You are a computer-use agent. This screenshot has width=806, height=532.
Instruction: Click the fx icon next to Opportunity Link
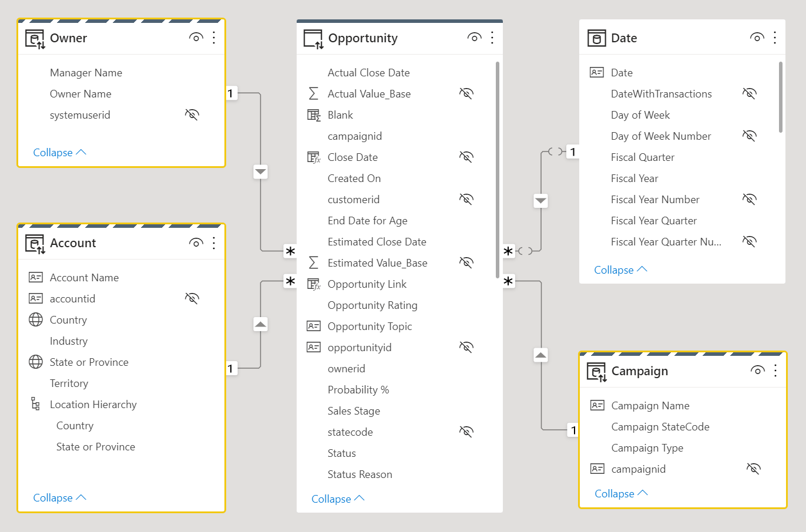pyautogui.click(x=313, y=284)
